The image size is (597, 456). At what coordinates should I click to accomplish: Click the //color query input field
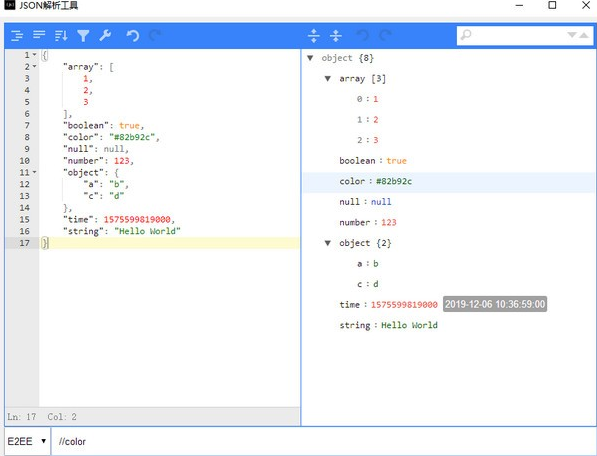[324, 442]
